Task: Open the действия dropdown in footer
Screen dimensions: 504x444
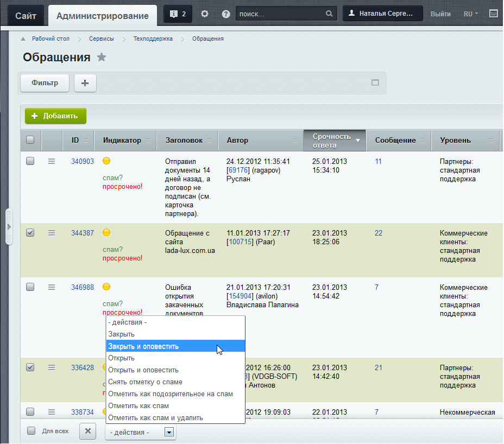Action: click(x=141, y=432)
